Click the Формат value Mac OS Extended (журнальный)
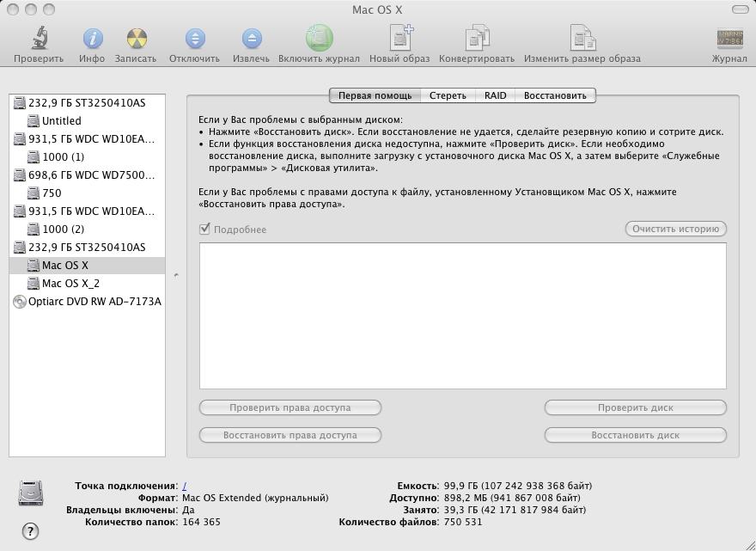756x551 pixels. click(x=255, y=498)
